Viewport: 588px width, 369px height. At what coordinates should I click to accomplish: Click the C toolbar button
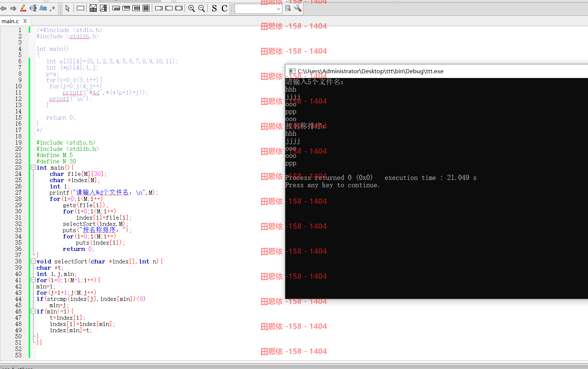(224, 8)
